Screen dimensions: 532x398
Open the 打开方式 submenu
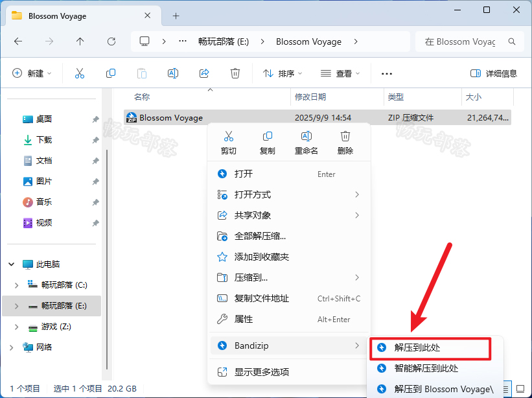pos(289,194)
